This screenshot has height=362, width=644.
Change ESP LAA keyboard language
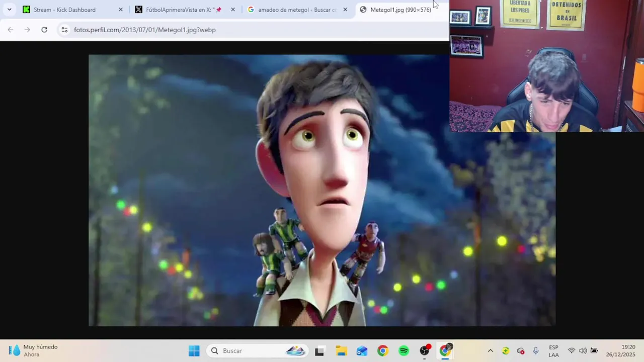tap(553, 351)
